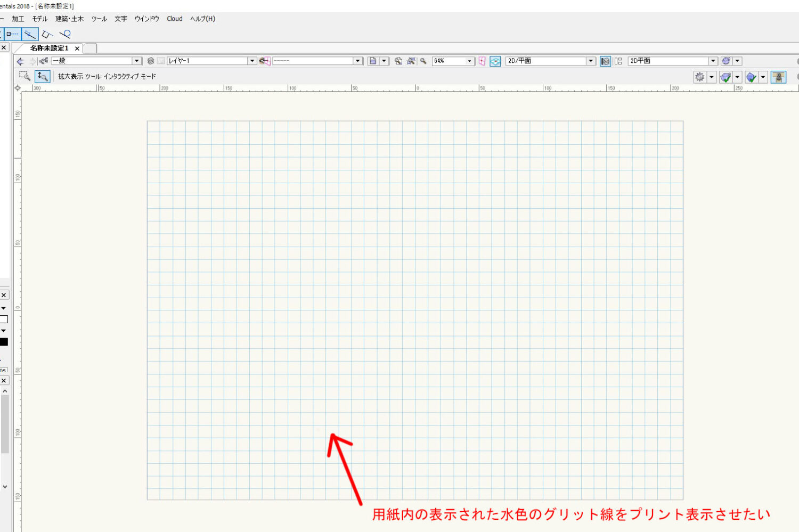The height and width of the screenshot is (532, 799).
Task: Select the interactive zoom mode icon
Action: coord(43,77)
